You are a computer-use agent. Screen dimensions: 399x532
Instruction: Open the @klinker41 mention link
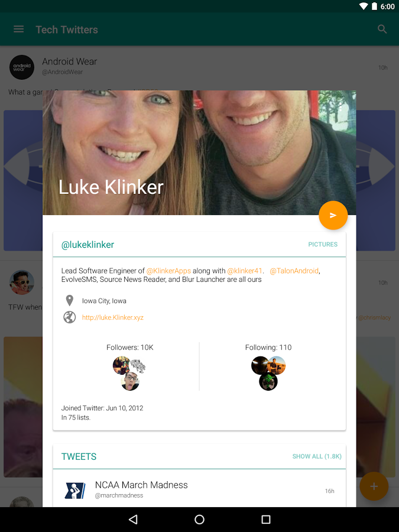245,271
